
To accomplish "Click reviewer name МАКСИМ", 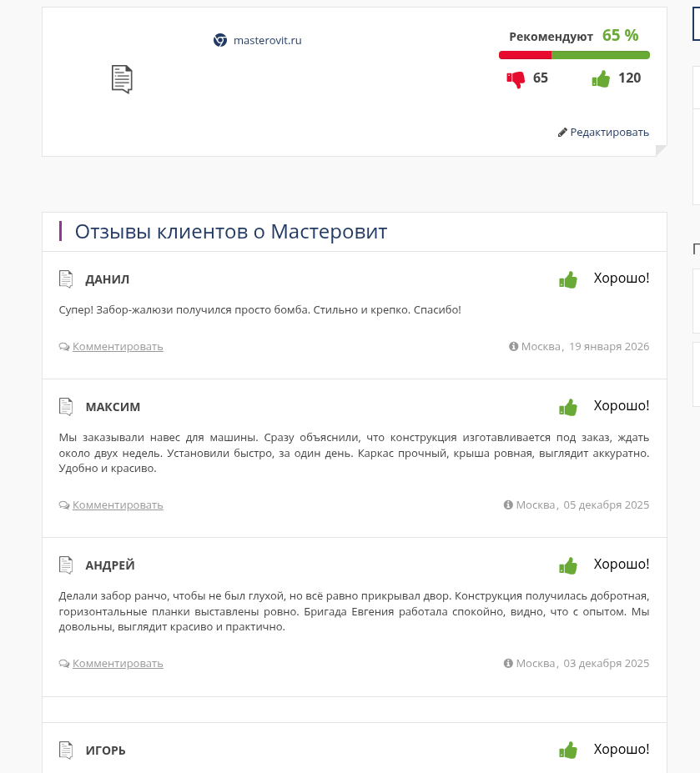I will tap(113, 407).
